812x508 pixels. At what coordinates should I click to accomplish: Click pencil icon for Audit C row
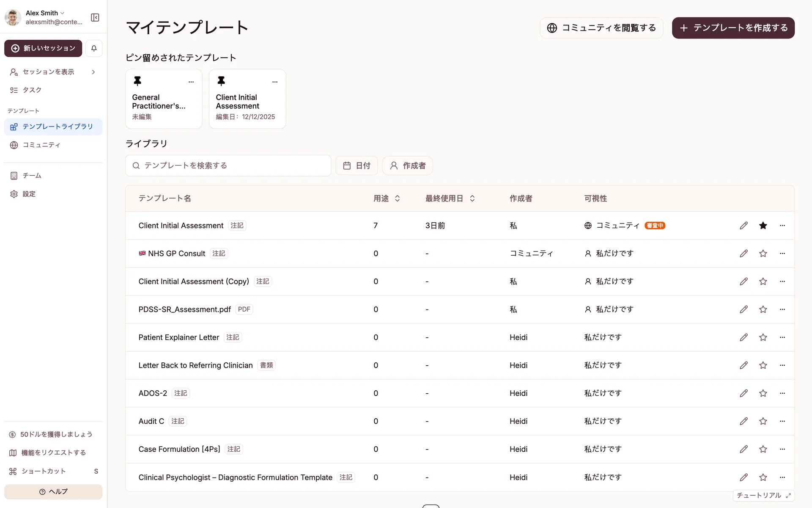(x=743, y=421)
